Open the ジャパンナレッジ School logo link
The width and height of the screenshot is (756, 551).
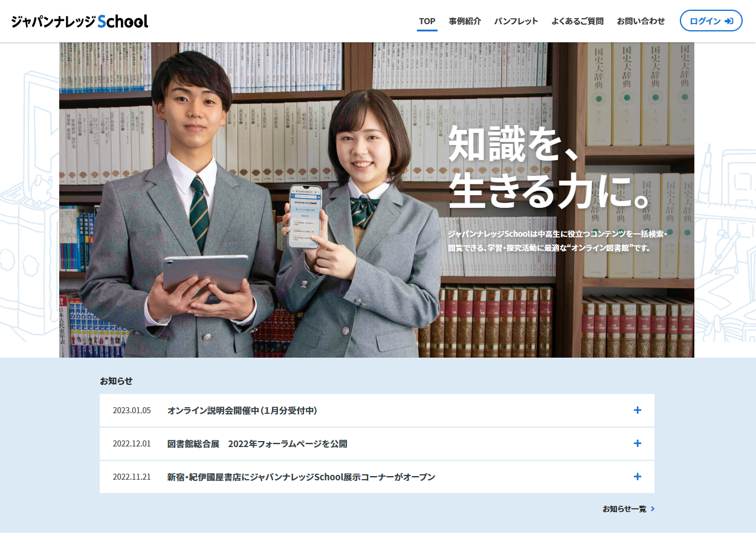[79, 21]
